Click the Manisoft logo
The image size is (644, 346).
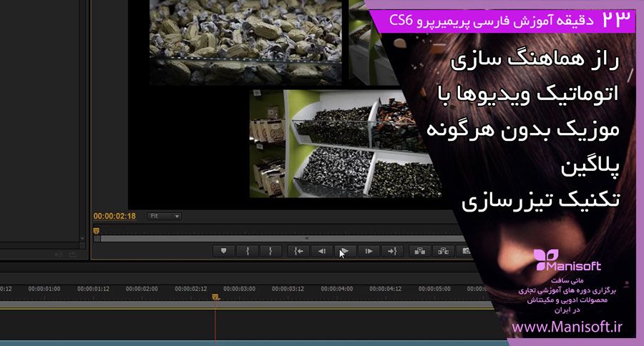click(568, 260)
